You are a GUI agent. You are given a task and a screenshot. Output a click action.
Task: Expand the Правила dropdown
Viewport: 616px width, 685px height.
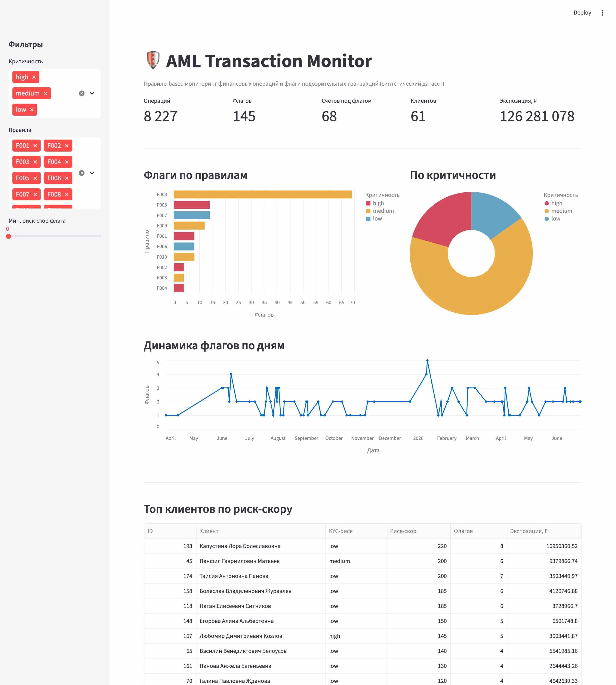pos(92,173)
